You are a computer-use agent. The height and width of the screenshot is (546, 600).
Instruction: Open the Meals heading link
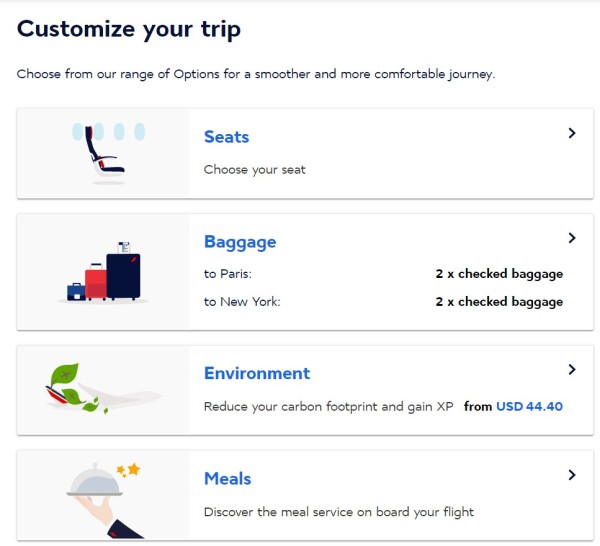[227, 479]
